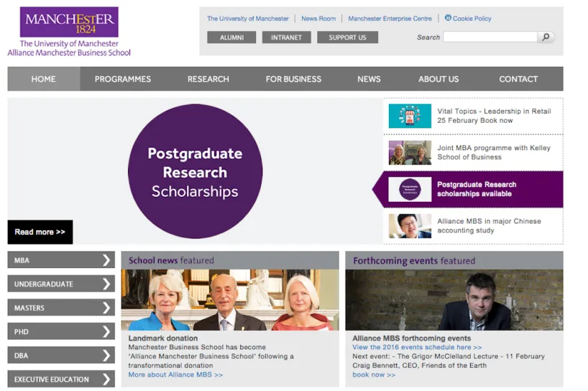Open the News Room link
Viewport: 588px width, 391px height.
[x=318, y=19]
